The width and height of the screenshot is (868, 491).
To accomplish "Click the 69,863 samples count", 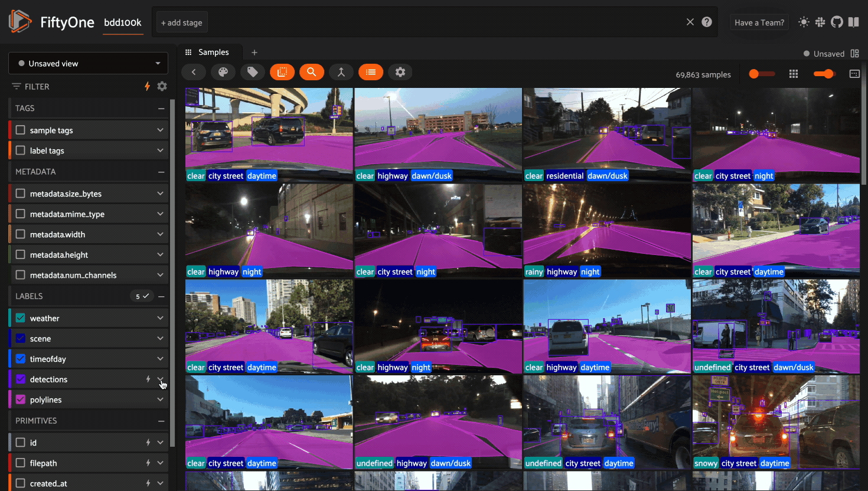I will (x=703, y=75).
